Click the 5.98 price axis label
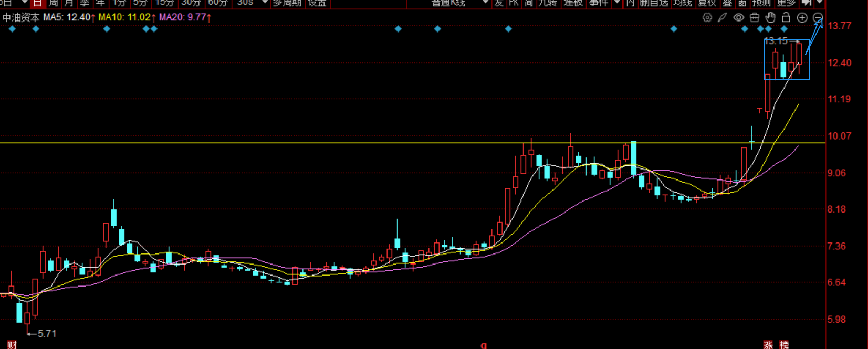 (x=837, y=319)
